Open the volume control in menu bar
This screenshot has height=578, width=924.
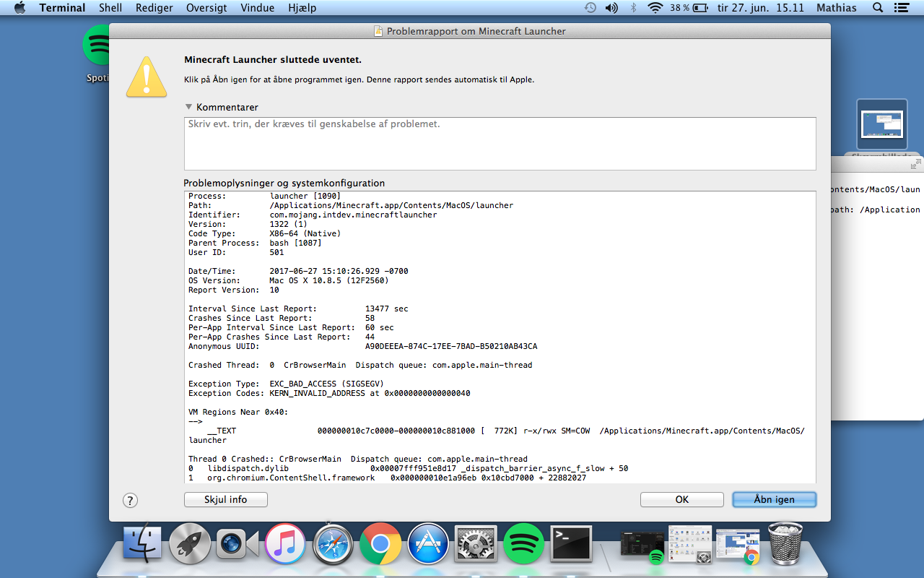coord(611,8)
